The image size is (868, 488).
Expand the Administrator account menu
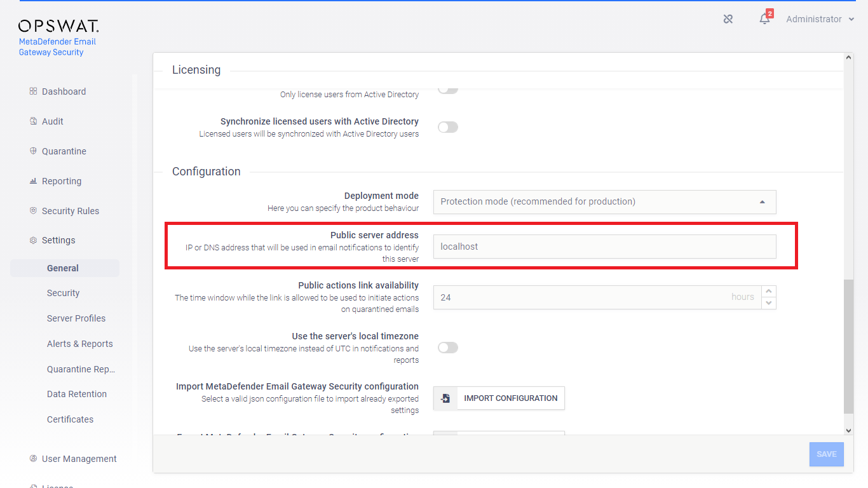(x=820, y=19)
